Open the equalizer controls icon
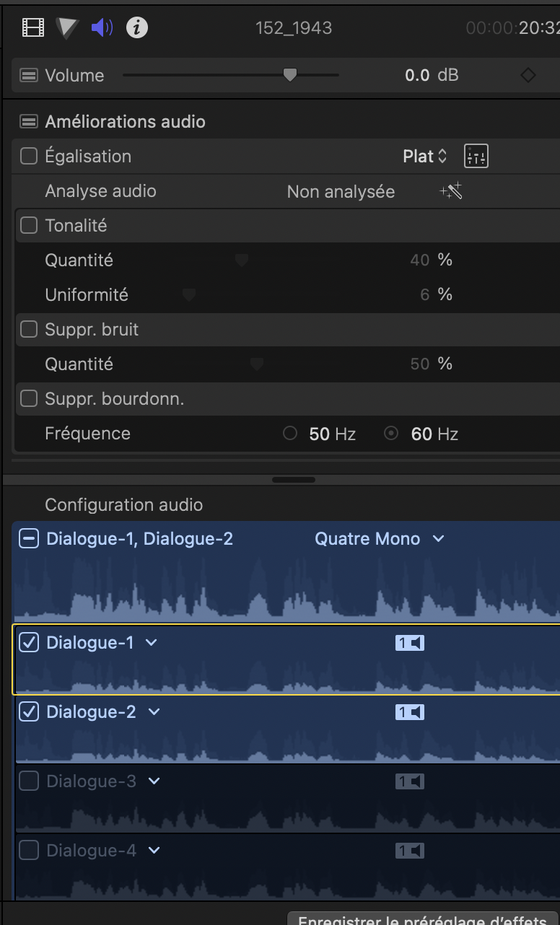560x925 pixels. point(476,156)
